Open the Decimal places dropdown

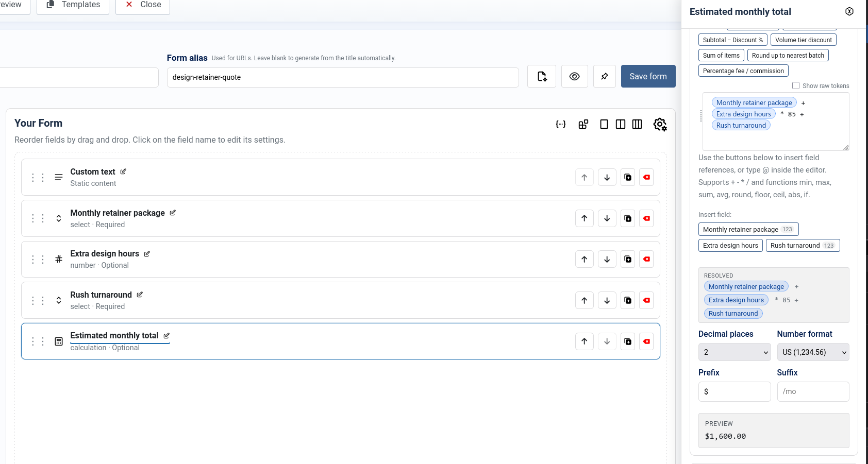point(735,352)
